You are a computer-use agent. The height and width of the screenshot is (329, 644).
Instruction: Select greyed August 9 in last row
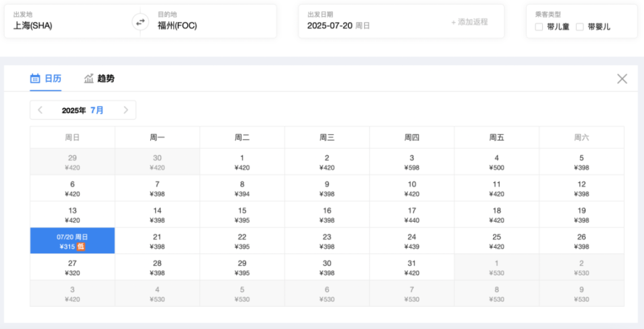tap(582, 293)
